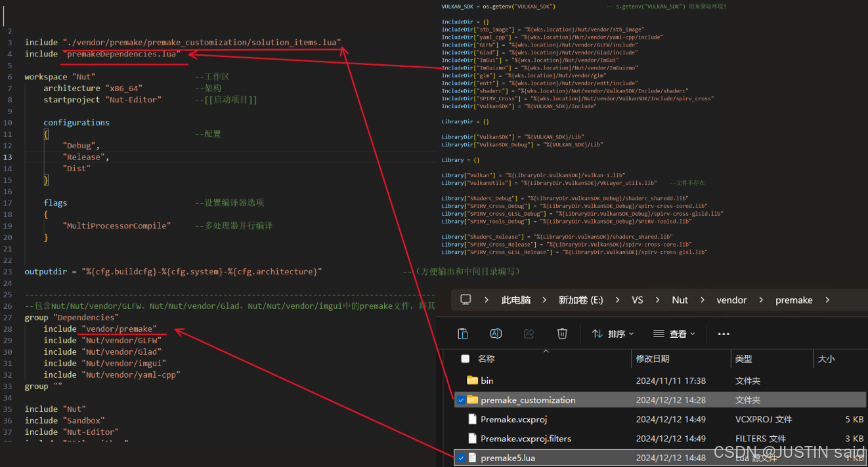Click the Premake.vcxproj file icon

pyautogui.click(x=472, y=419)
